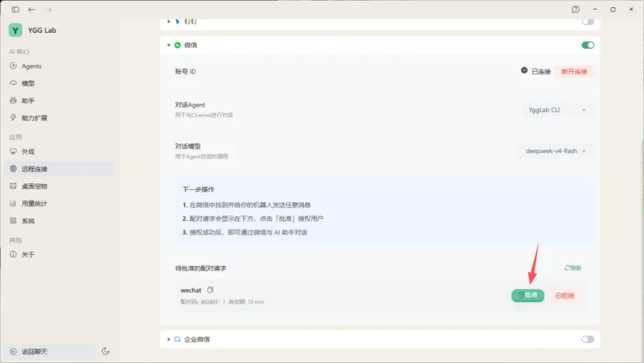Viewport: 644px width, 363px height.
Task: Reject the wechat request with 拒绝
Action: tap(565, 295)
